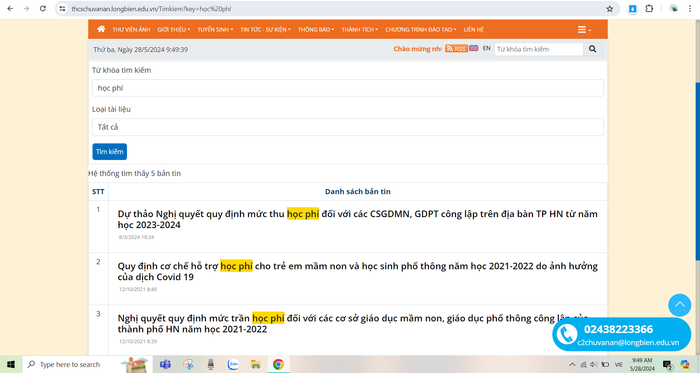The width and height of the screenshot is (700, 373).
Task: Expand the GIỚI THIỆU dropdown menu
Action: [x=174, y=29]
